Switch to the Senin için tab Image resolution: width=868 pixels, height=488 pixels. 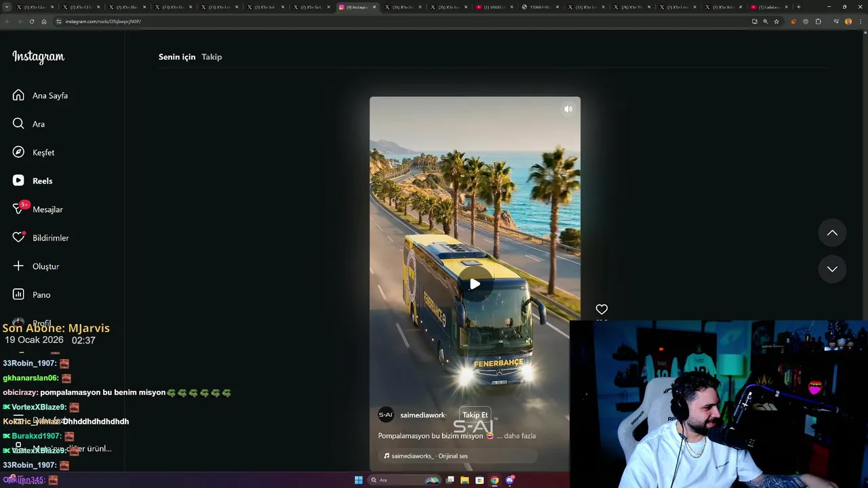pyautogui.click(x=177, y=57)
